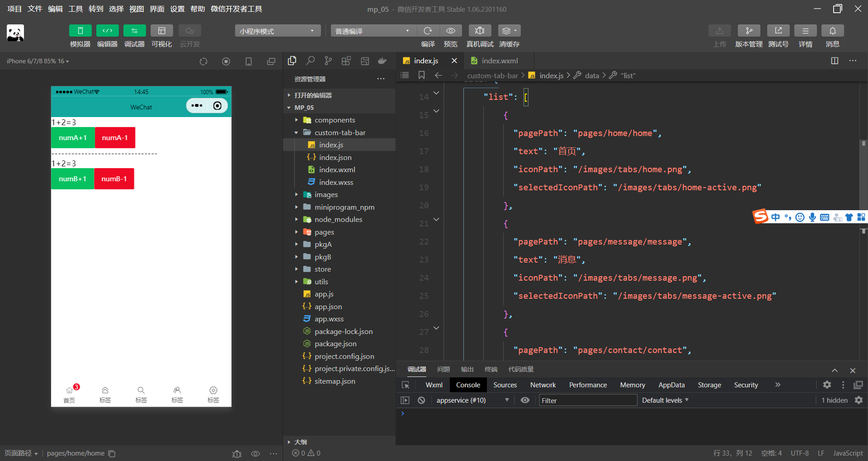Open the devtools settings gear icon
This screenshot has width=868, height=461.
click(827, 385)
